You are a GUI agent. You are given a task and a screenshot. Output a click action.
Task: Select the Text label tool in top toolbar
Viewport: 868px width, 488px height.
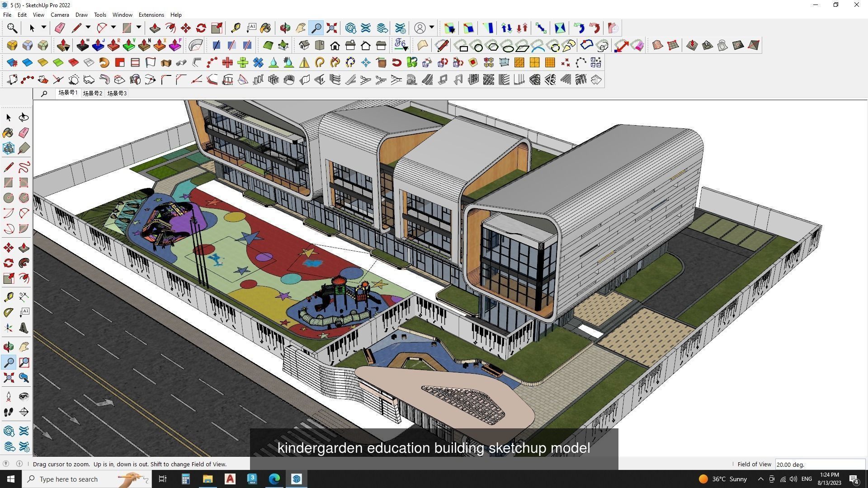251,28
